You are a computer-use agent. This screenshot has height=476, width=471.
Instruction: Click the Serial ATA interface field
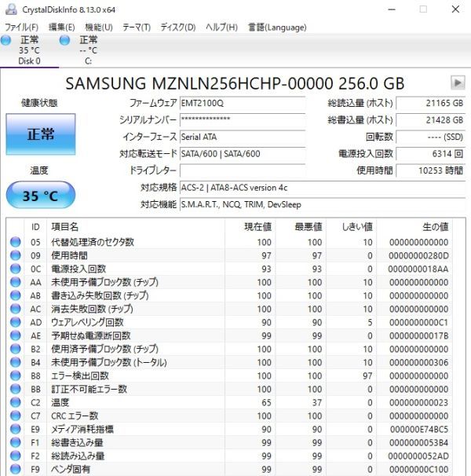pos(243,137)
